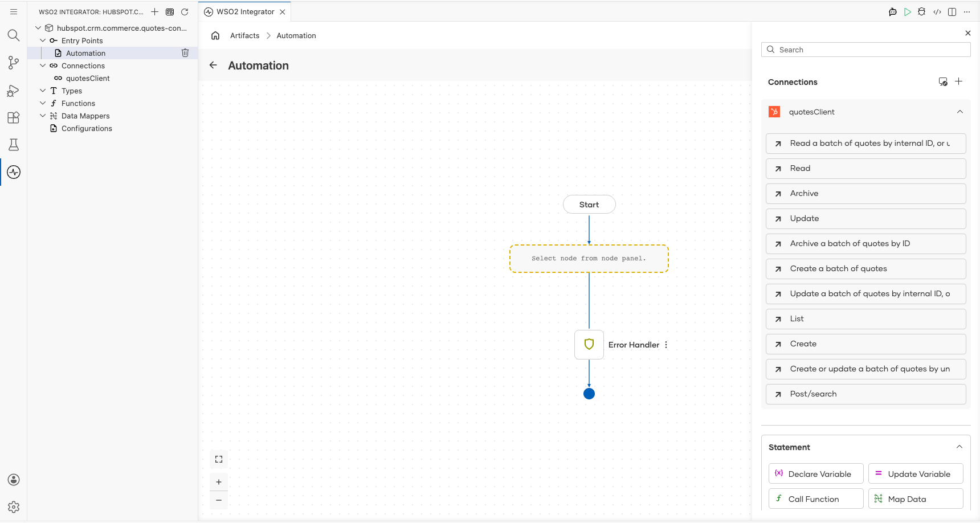The width and height of the screenshot is (980, 523).
Task: Choose Update a batch of quotes action
Action: tap(866, 294)
